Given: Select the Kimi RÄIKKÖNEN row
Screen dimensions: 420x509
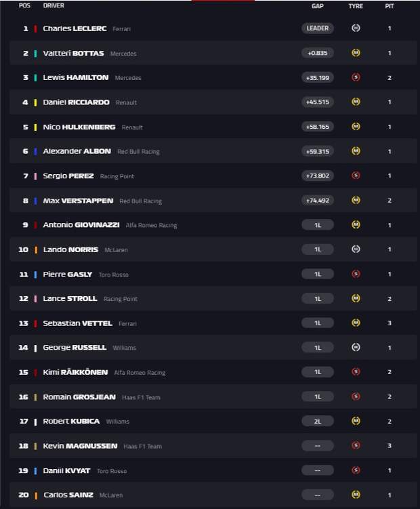Looking at the screenshot, I should (x=213, y=372).
